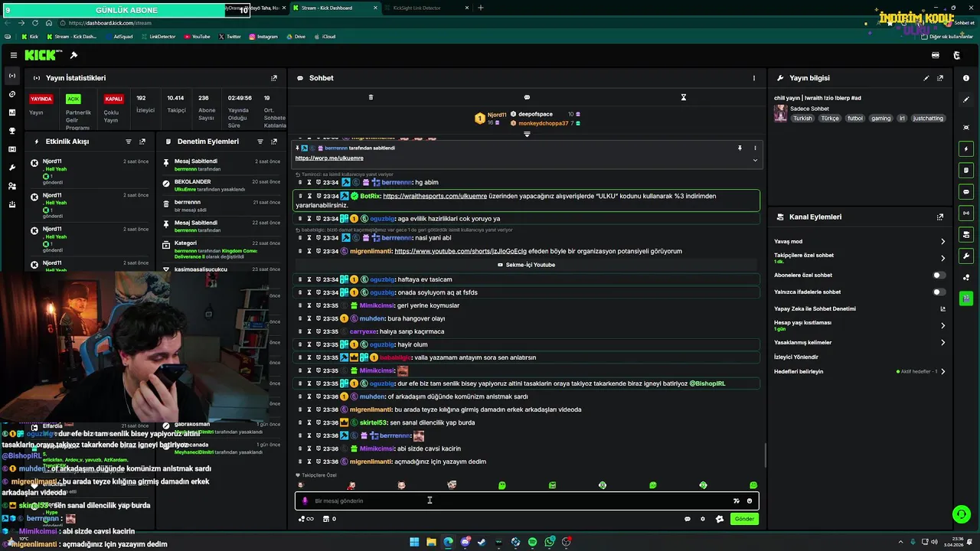Open the video clips icon in left sidebar
Viewport: 980px width, 551px height.
point(11,149)
